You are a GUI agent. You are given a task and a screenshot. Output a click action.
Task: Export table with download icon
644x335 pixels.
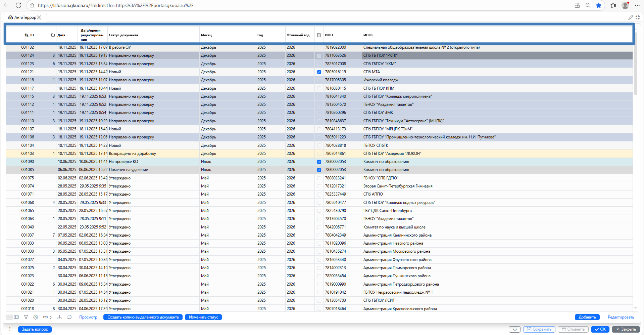[59, 317]
